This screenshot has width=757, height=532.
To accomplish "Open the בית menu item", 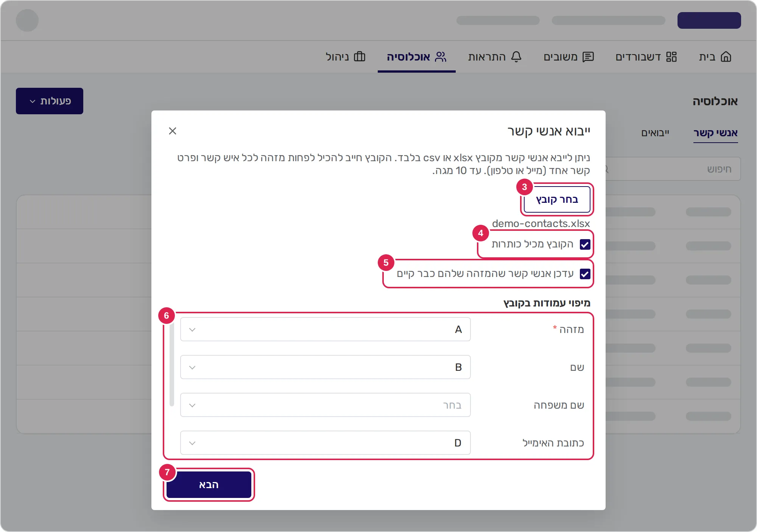I will 715,57.
